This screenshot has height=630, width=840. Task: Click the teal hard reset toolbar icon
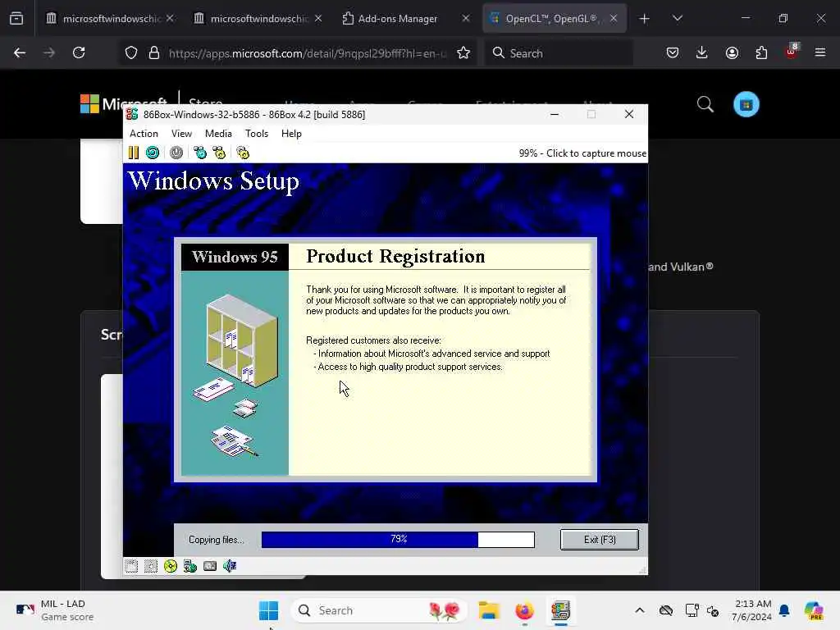point(153,153)
